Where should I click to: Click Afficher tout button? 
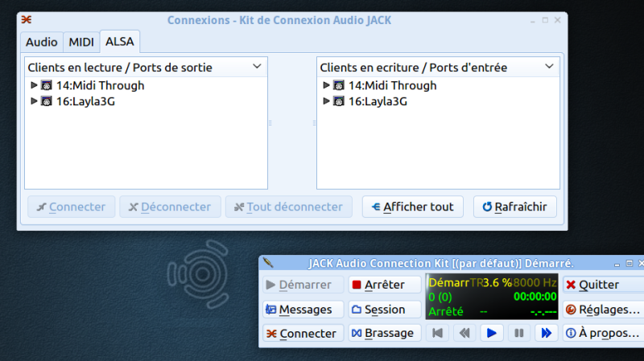tap(413, 207)
